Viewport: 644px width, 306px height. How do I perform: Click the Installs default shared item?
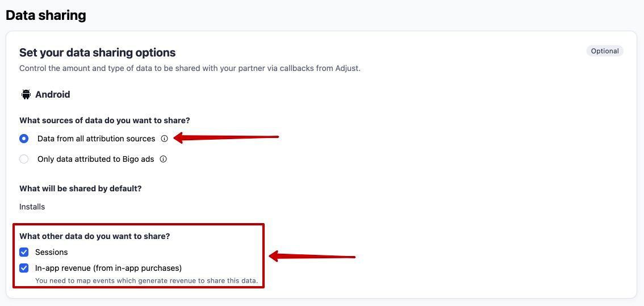32,207
